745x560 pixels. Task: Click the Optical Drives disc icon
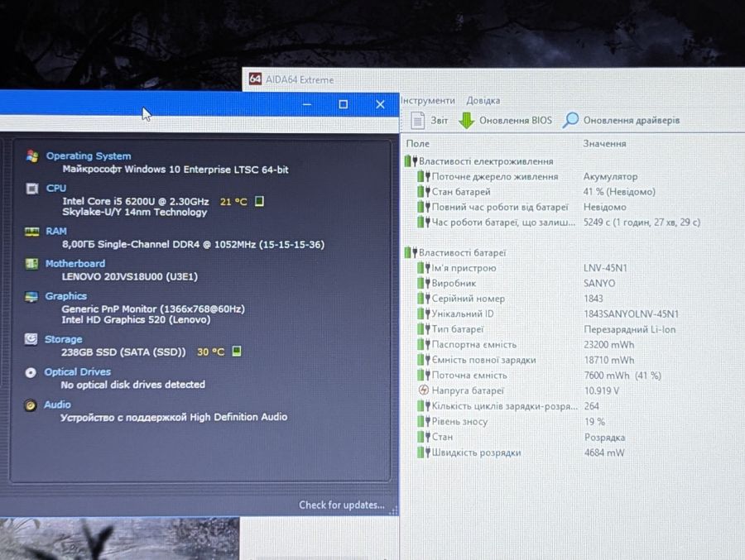pos(31,372)
